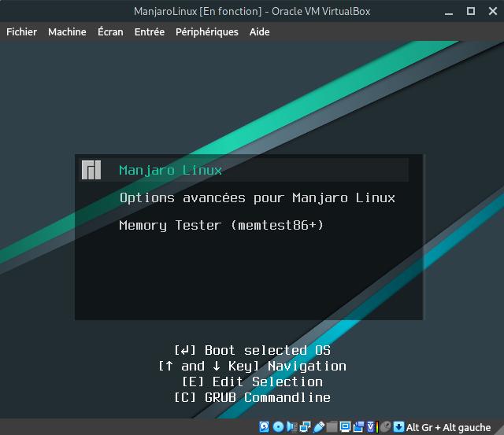
Task: Click the Boot selected OS hint text
Action: tap(252, 350)
